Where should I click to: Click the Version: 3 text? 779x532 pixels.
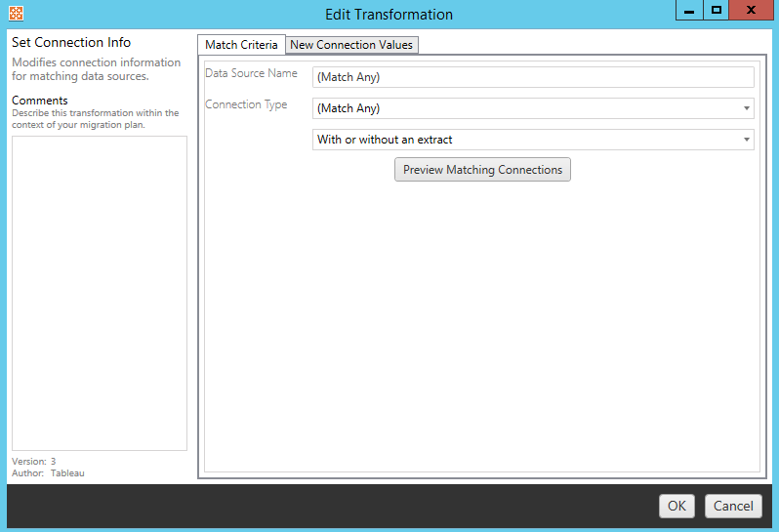pyautogui.click(x=33, y=462)
